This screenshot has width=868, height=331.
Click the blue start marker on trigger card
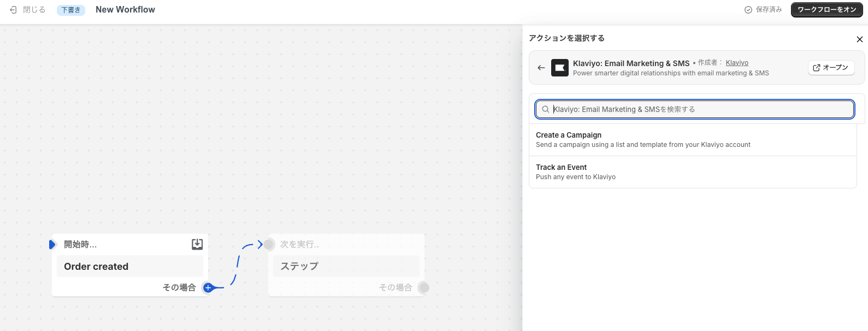click(x=52, y=244)
